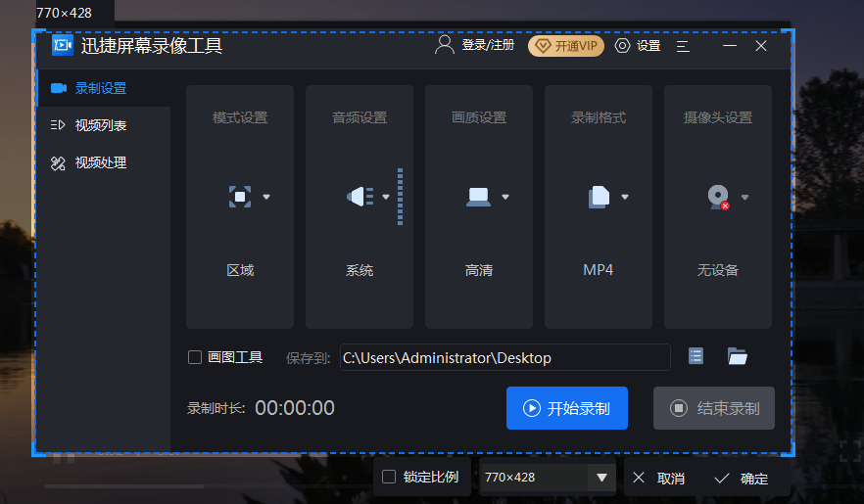Click the MP4 format label
The width and height of the screenshot is (864, 504).
point(598,270)
